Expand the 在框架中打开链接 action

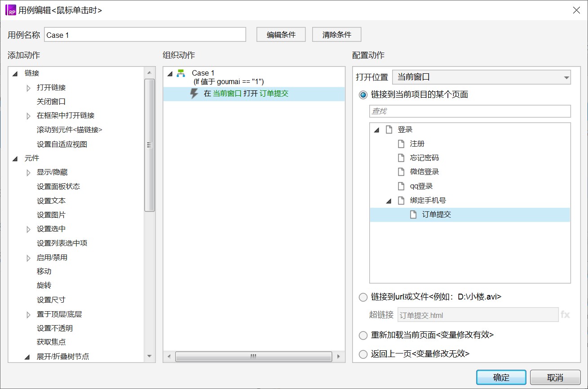point(28,116)
